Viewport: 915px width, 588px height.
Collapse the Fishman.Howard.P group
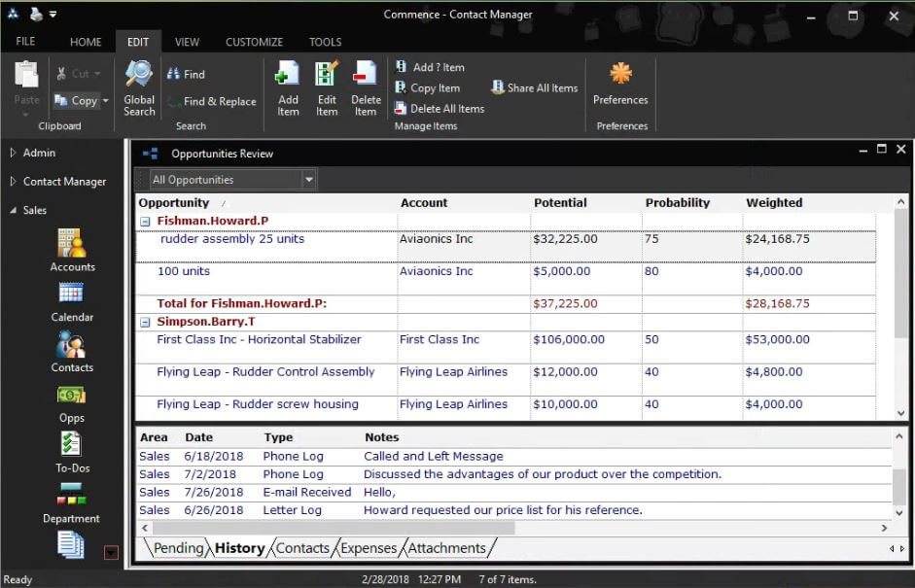point(145,222)
